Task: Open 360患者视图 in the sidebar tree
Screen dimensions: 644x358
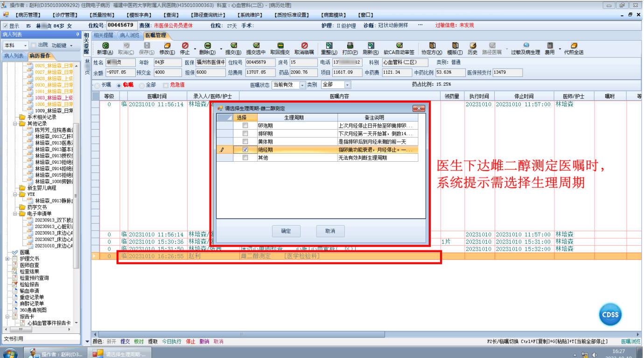Action: 33,310
